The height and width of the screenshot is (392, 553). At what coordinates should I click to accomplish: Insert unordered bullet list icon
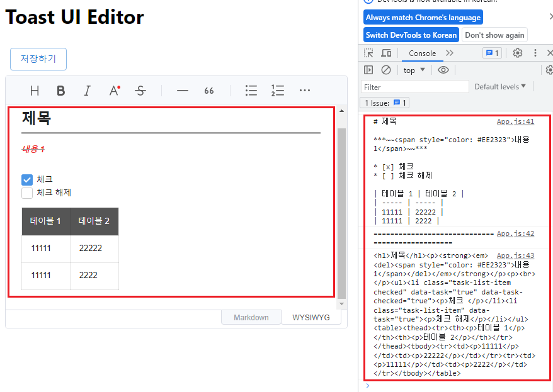click(251, 91)
